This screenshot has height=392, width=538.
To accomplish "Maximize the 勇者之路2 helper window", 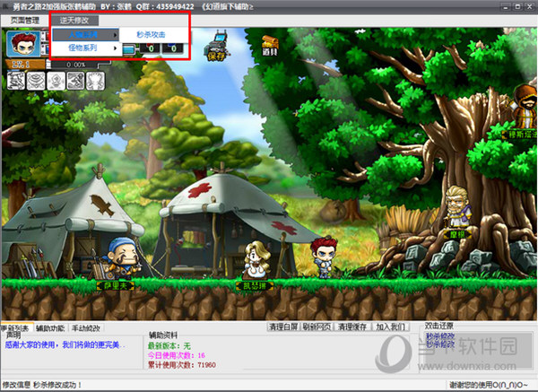I will pos(517,6).
